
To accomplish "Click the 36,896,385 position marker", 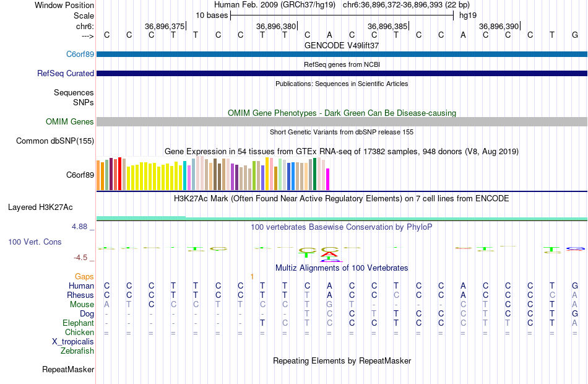I will click(x=387, y=26).
